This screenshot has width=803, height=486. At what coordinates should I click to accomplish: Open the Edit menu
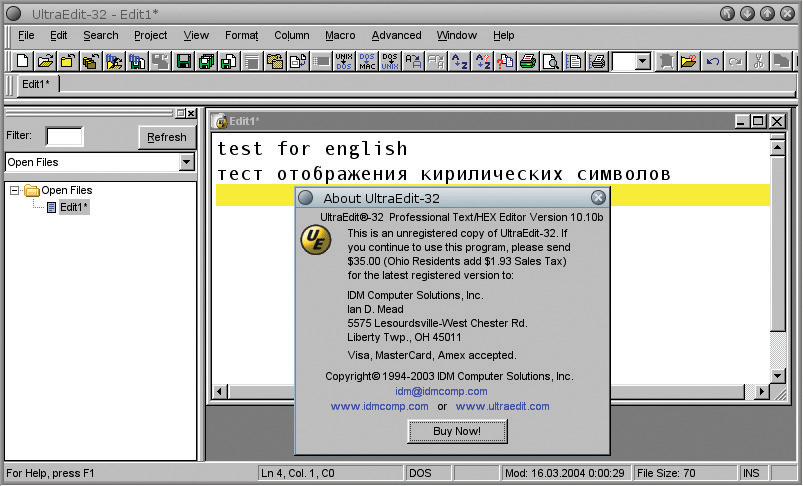tap(58, 35)
